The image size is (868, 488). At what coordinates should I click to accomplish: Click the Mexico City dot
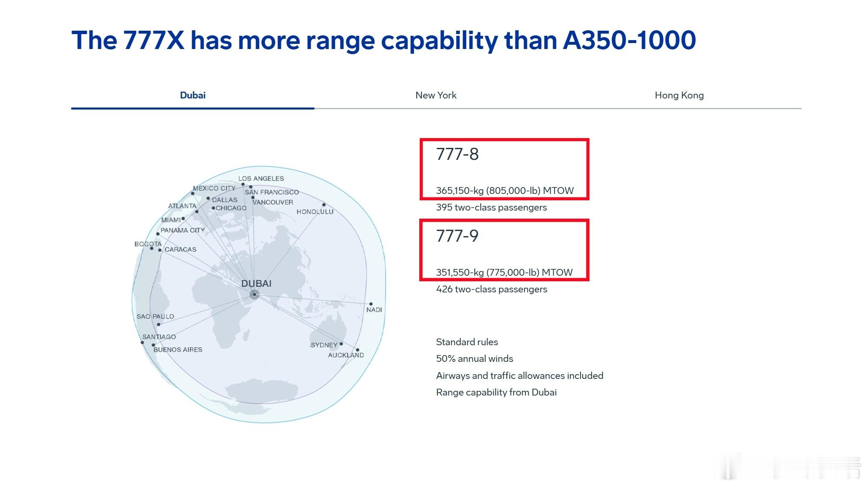pos(192,193)
